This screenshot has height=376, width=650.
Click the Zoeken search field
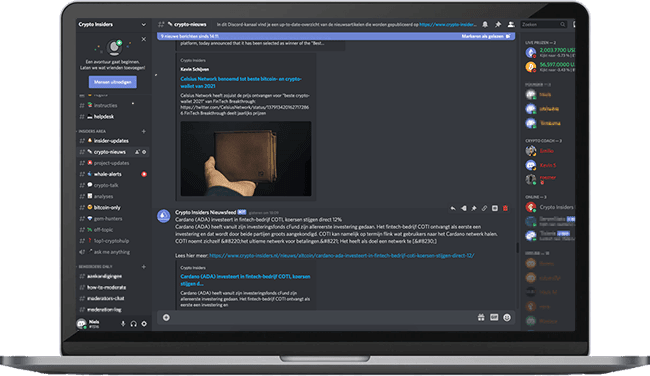tap(543, 24)
